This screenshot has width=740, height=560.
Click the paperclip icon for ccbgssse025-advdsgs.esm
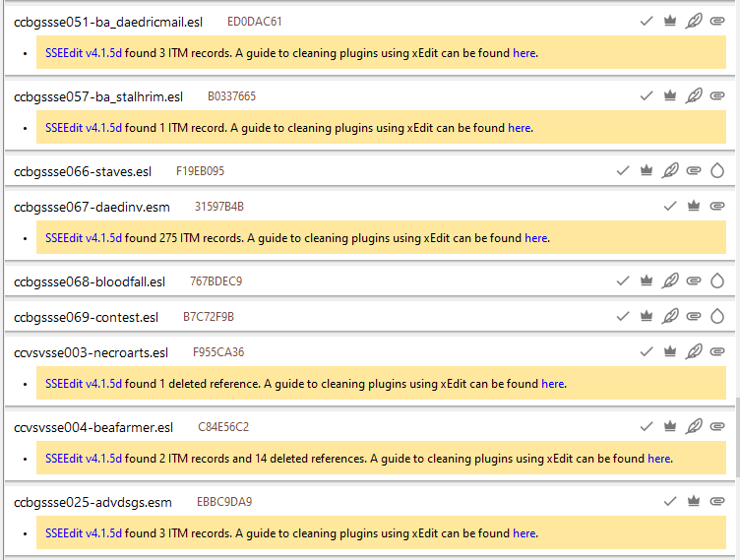[x=716, y=502]
